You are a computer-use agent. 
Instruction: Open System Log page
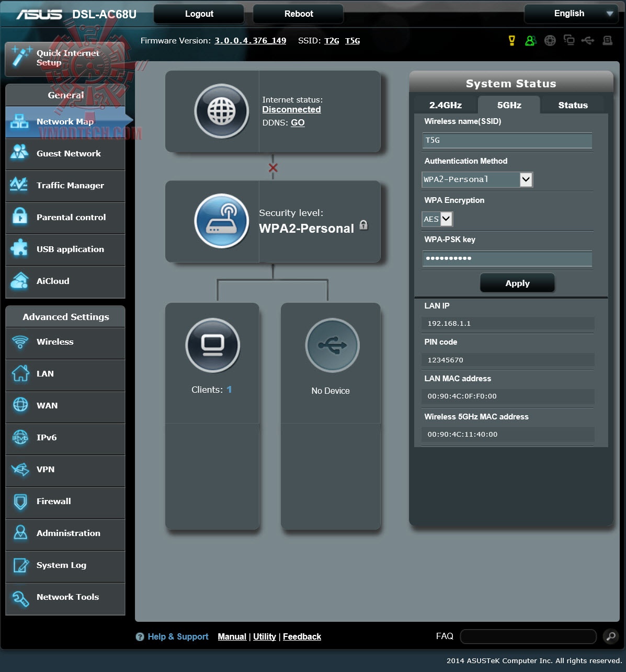(65, 566)
